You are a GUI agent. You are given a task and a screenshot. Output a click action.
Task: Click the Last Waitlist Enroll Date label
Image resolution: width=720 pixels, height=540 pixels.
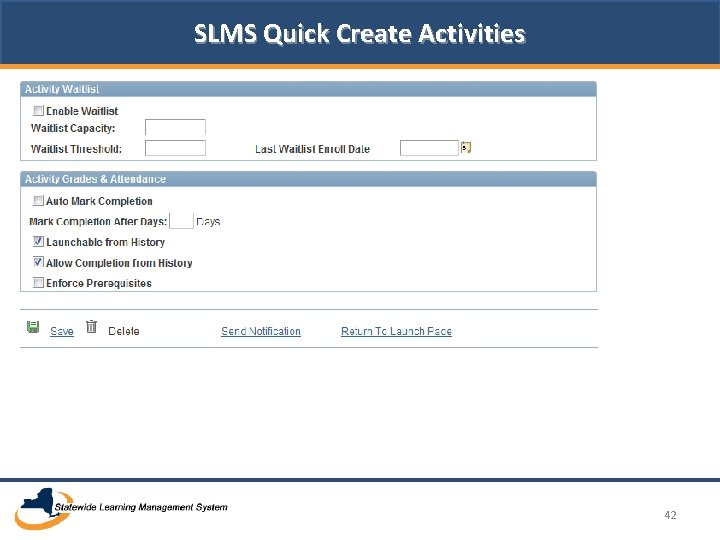(x=312, y=149)
